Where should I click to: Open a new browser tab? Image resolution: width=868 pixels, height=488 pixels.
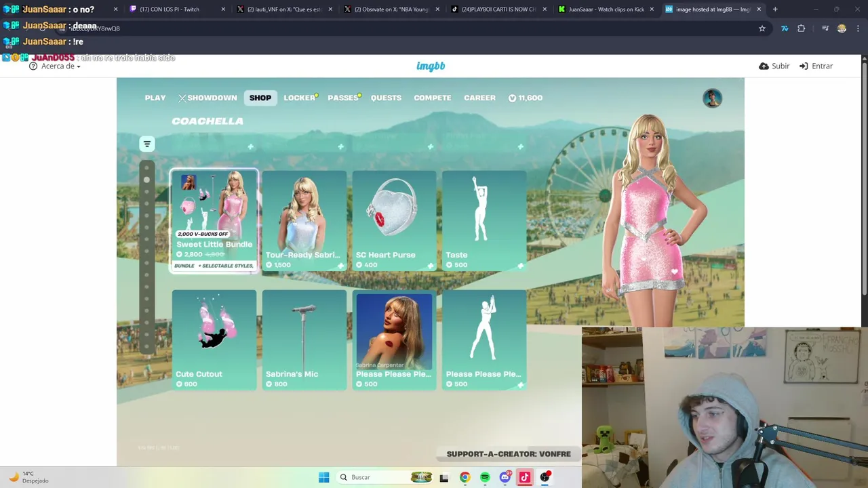(x=775, y=9)
